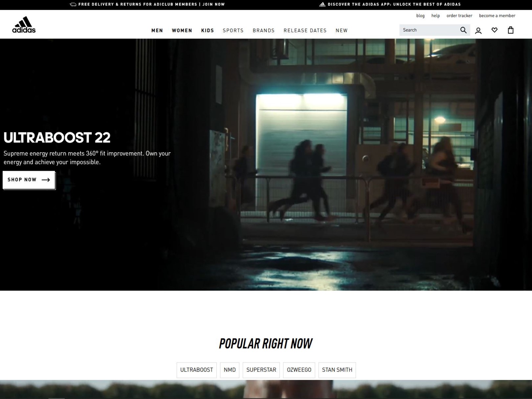Image resolution: width=532 pixels, height=399 pixels.
Task: Click the adidas logo
Action: click(24, 25)
